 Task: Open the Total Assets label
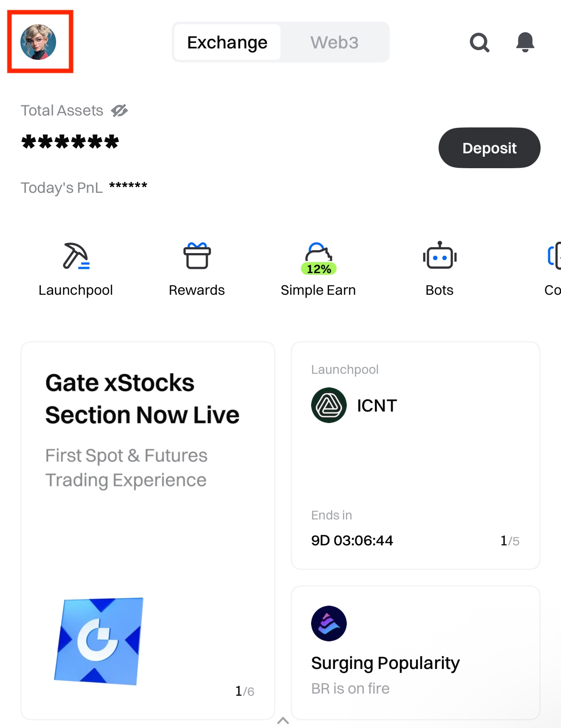click(x=62, y=110)
